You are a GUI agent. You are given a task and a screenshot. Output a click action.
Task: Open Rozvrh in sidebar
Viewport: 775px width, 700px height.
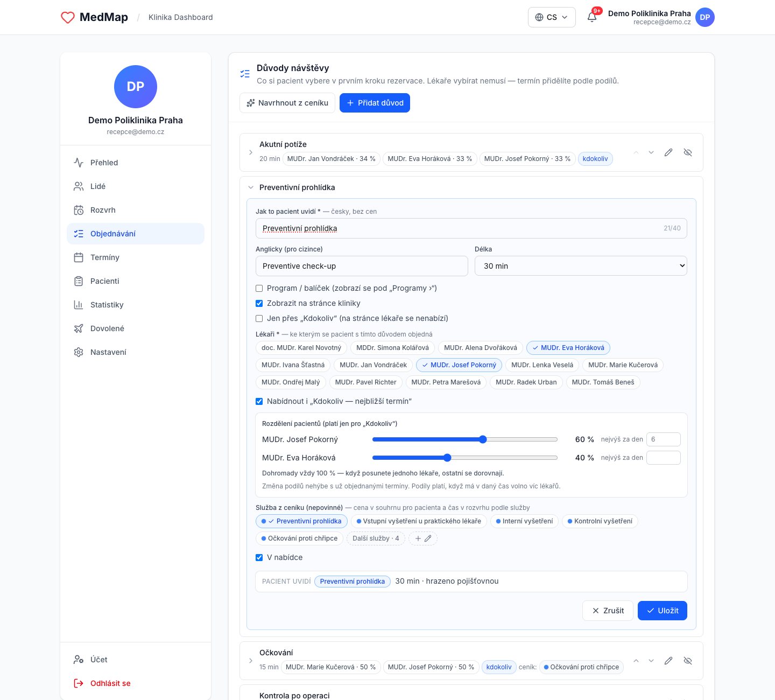coord(136,210)
